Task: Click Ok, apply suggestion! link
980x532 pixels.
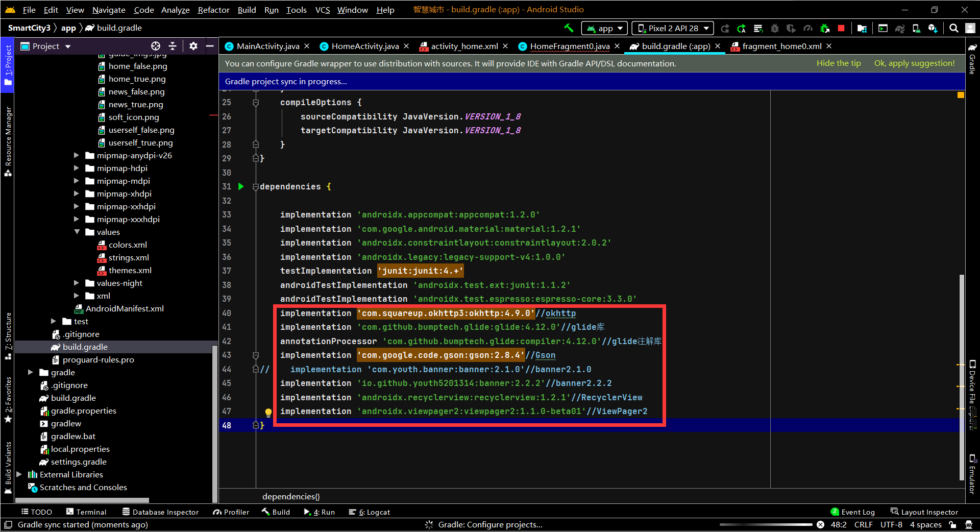Action: (914, 63)
